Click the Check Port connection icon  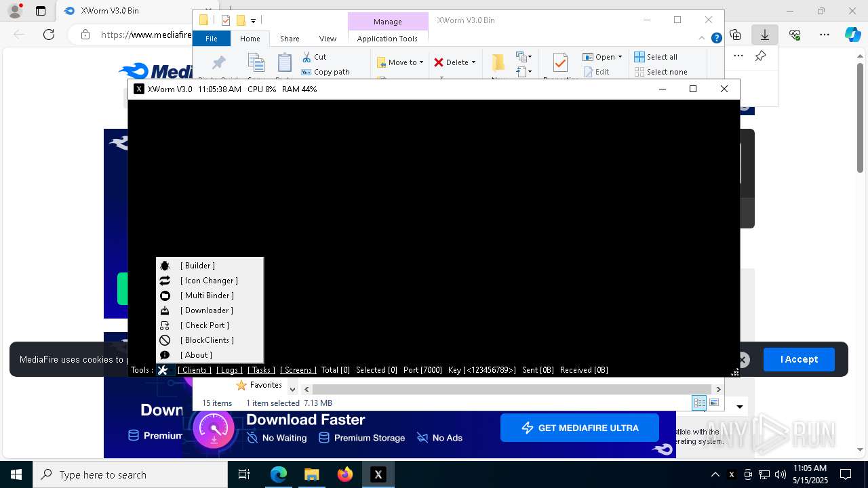pyautogui.click(x=165, y=325)
